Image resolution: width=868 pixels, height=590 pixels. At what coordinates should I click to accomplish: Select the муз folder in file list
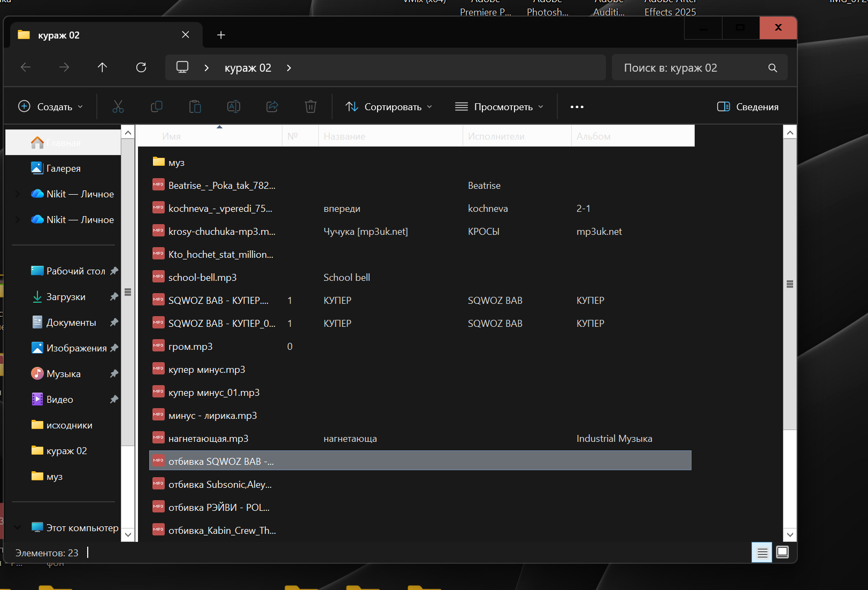(420, 162)
